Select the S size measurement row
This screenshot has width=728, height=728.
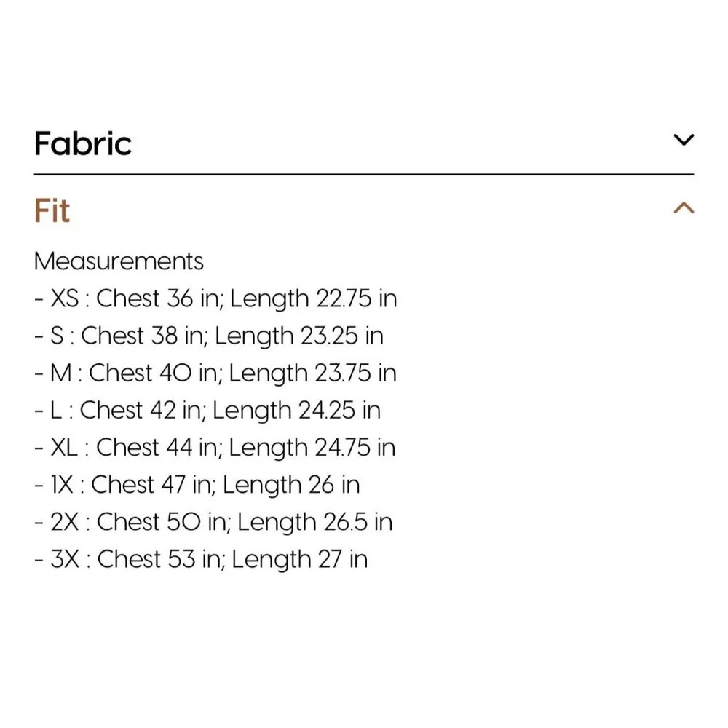[209, 336]
